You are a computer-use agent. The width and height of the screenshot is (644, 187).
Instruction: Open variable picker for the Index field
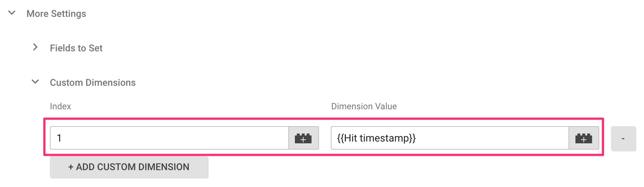click(303, 138)
